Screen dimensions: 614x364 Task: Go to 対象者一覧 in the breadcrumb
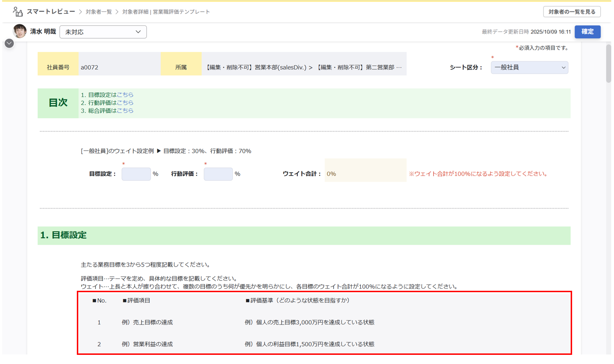tap(99, 12)
